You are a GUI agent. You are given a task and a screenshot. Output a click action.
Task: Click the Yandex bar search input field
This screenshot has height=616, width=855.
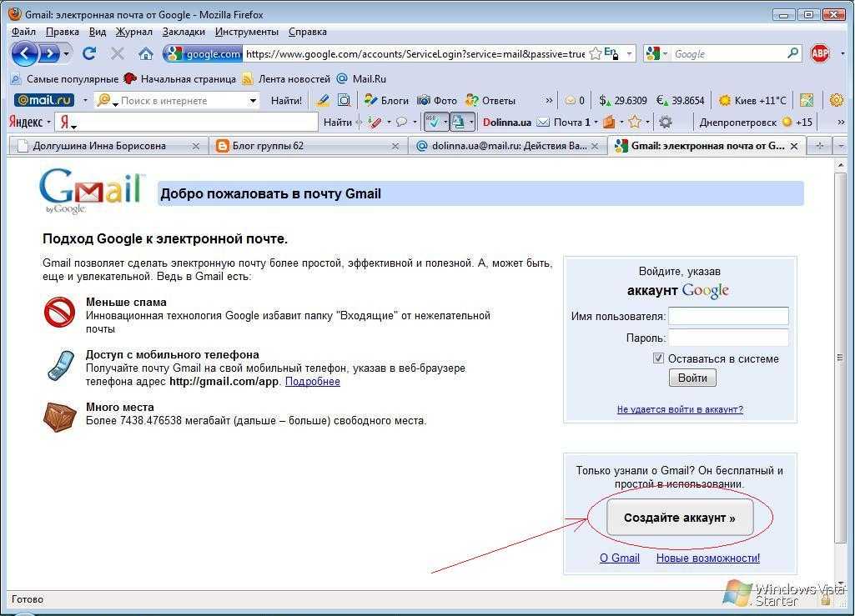187,122
